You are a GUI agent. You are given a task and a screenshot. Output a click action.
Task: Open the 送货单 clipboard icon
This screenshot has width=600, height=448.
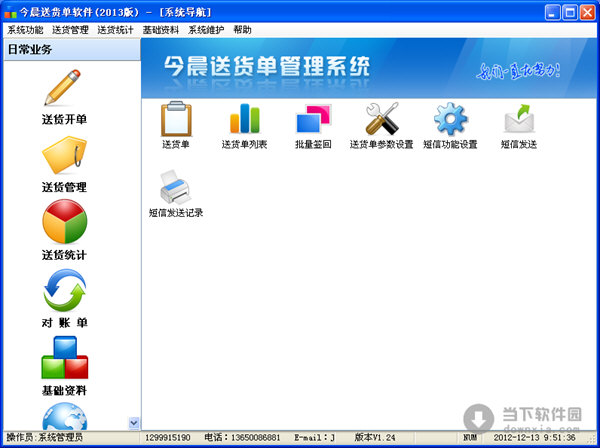(175, 120)
